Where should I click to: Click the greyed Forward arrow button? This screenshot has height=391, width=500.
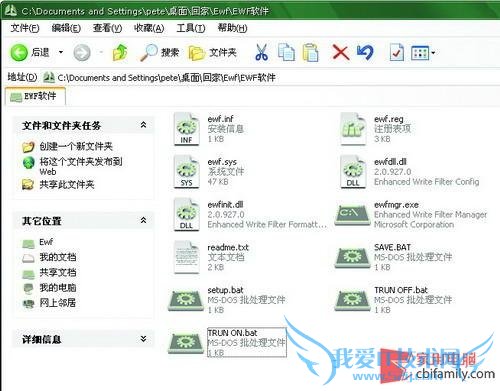click(82, 52)
